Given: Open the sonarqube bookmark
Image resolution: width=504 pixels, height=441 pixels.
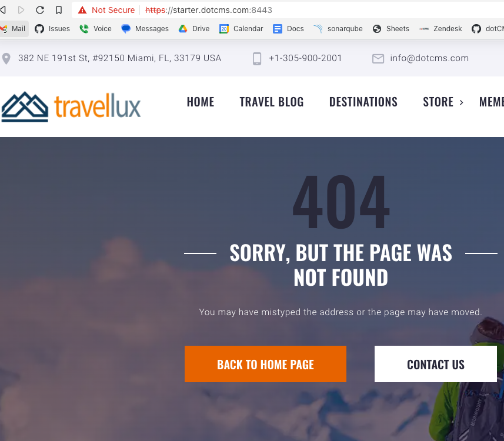Looking at the screenshot, I should (x=338, y=29).
